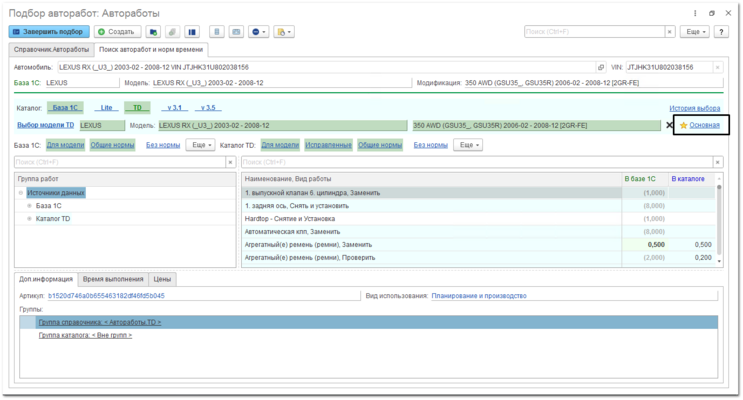The width and height of the screenshot is (743, 400).
Task: Open the blue circle minus dropdown
Action: pos(258,32)
